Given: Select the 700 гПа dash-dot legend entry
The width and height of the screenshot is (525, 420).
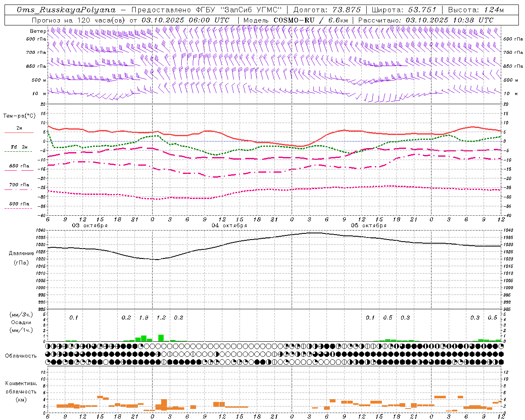Looking at the screenshot, I should 19,187.
